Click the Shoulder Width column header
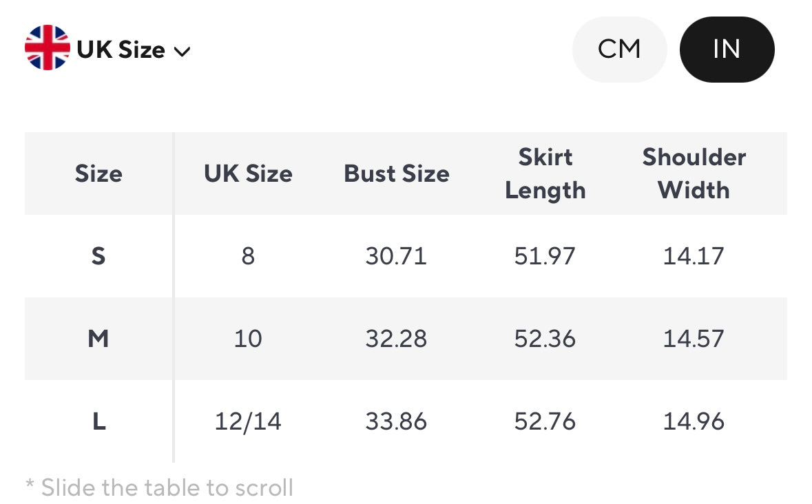The width and height of the screenshot is (812, 504). (x=694, y=174)
